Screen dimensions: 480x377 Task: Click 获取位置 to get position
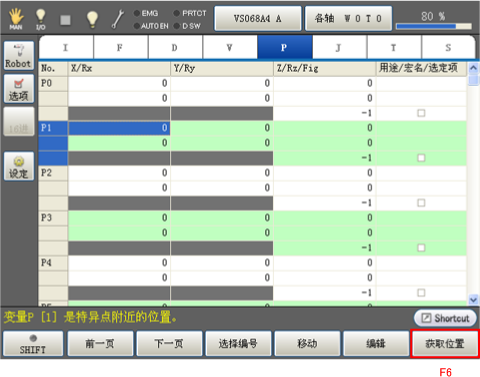(x=445, y=343)
